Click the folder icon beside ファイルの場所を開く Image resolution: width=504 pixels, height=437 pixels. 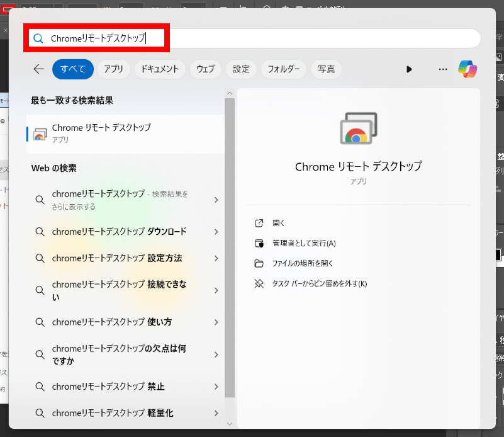259,263
